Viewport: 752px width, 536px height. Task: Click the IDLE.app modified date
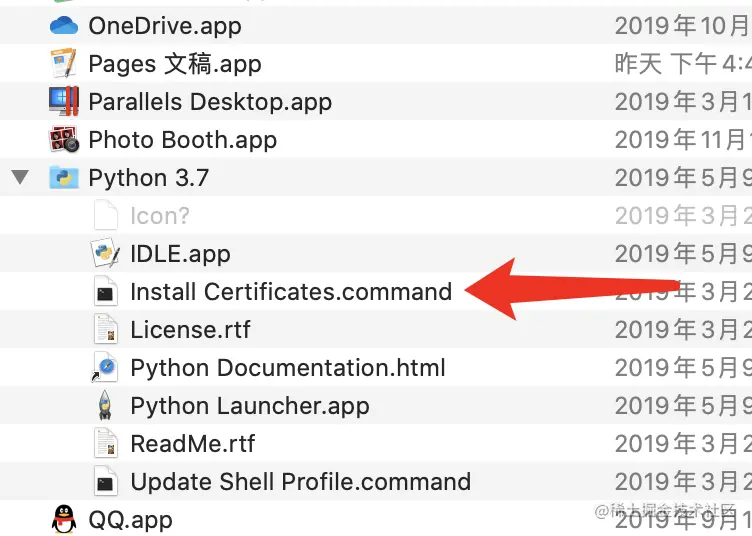683,254
